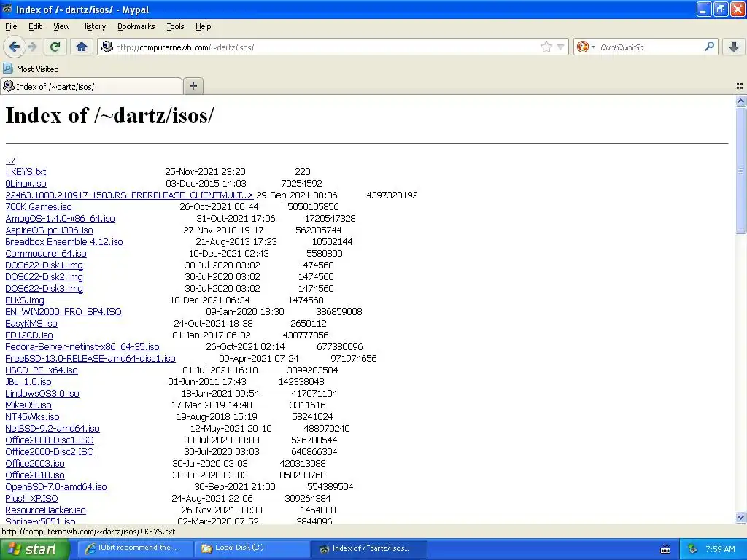Image resolution: width=747 pixels, height=560 pixels.
Task: Open the ! KEYS.txt link
Action: [26, 171]
